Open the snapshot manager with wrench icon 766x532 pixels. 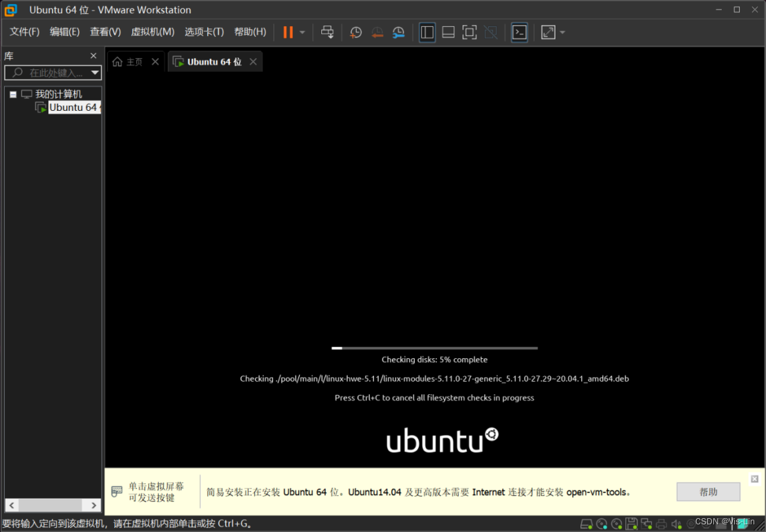click(399, 33)
